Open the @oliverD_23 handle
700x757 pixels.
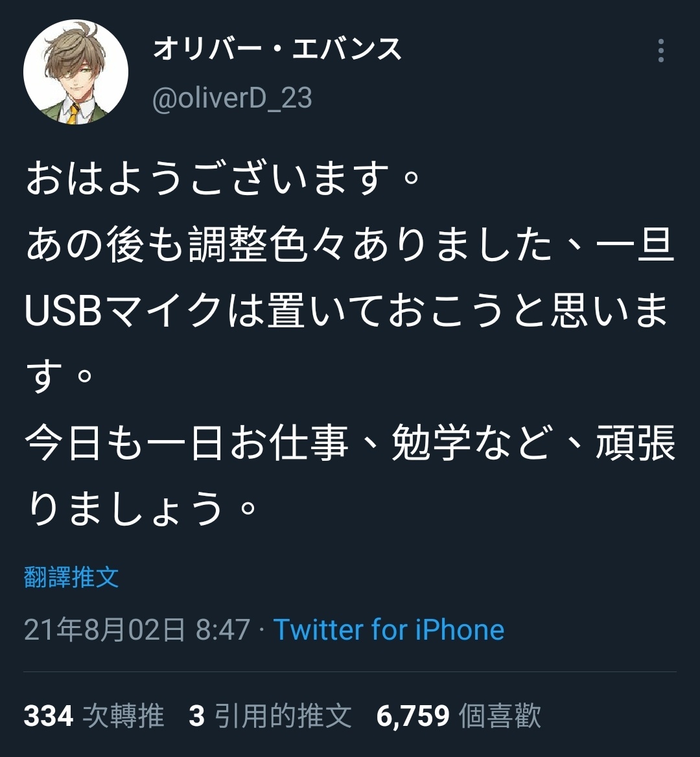[x=232, y=99]
